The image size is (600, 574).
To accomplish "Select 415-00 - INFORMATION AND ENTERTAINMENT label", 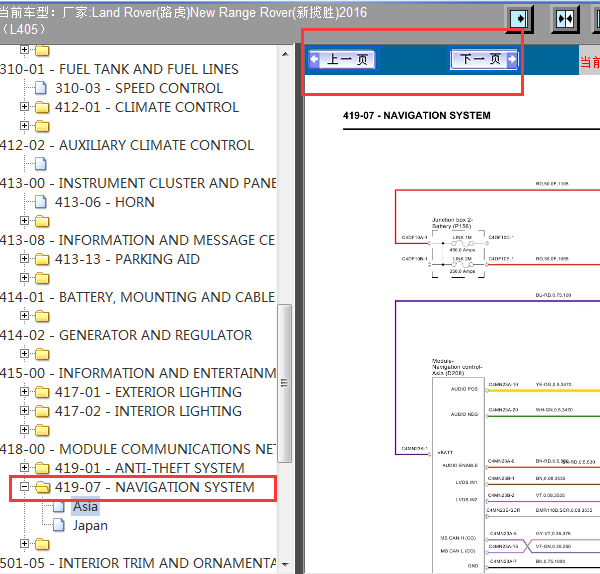I will [138, 373].
